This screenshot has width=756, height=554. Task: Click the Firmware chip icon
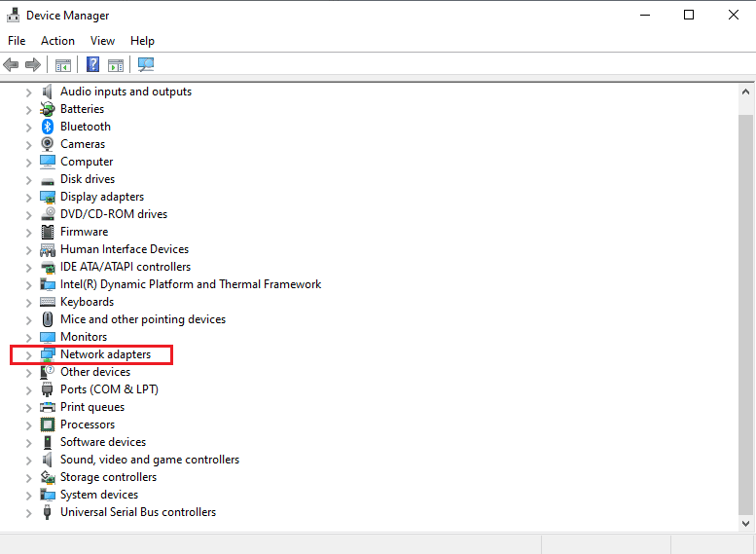(48, 232)
